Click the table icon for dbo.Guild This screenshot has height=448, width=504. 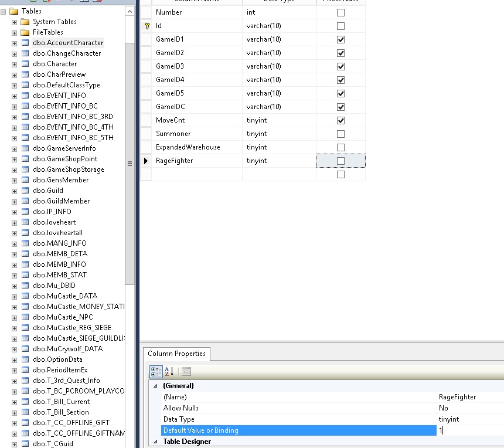point(25,191)
